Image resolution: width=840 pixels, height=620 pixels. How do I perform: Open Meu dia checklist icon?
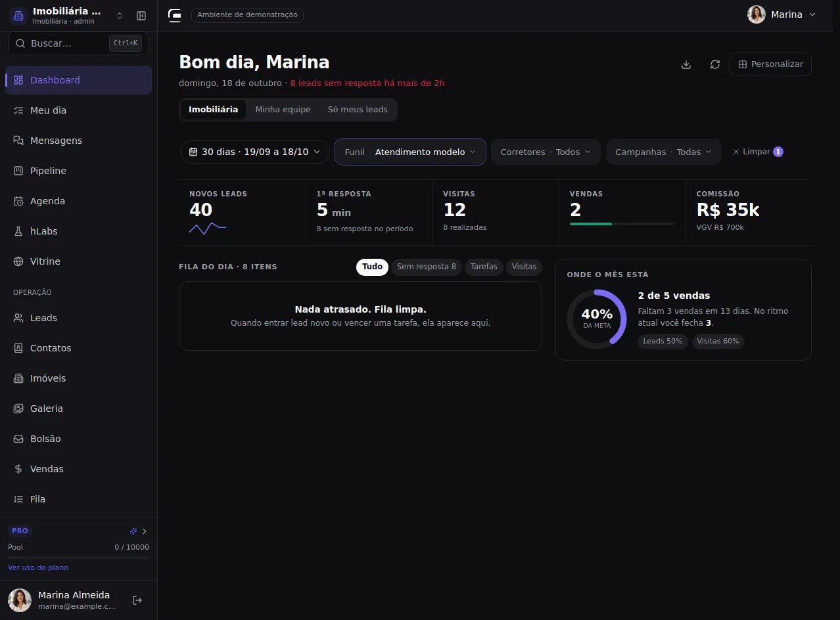(x=18, y=110)
